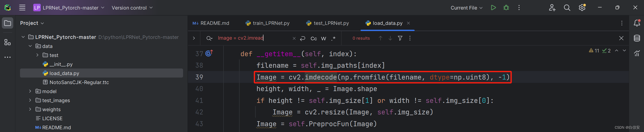Open Structure tool window icon
The width and height of the screenshot is (644, 132).
pos(8,42)
